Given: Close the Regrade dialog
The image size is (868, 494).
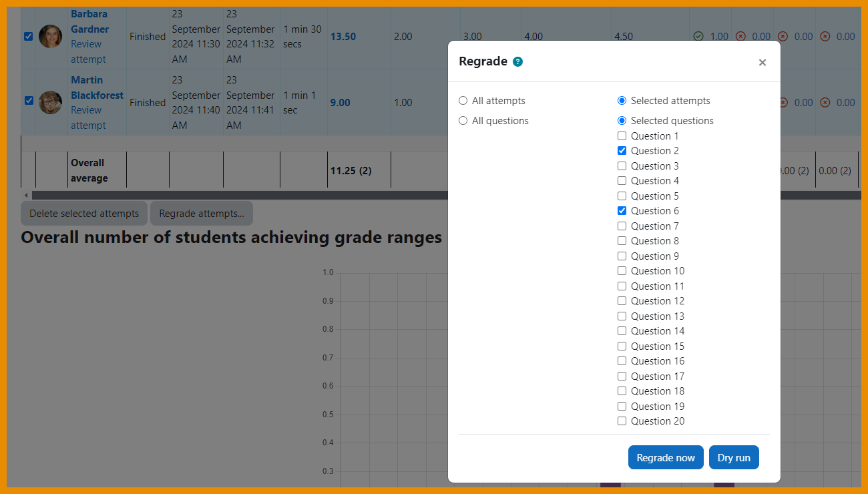Looking at the screenshot, I should [762, 62].
